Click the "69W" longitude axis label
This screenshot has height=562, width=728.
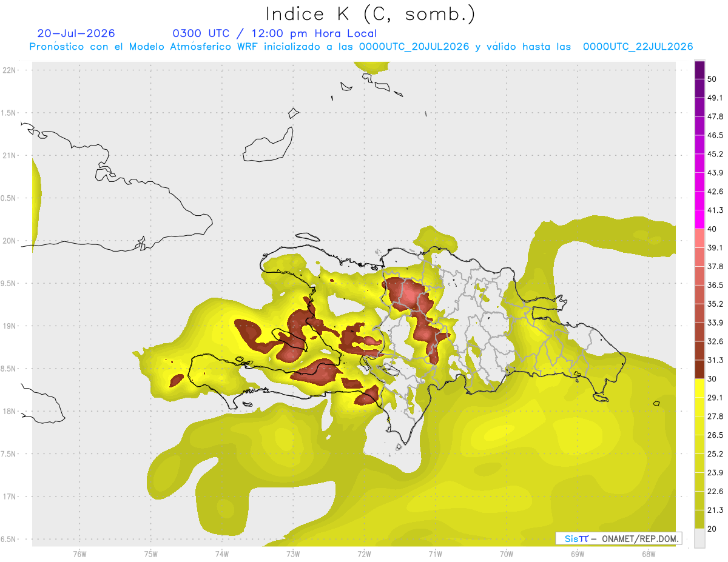pyautogui.click(x=578, y=554)
